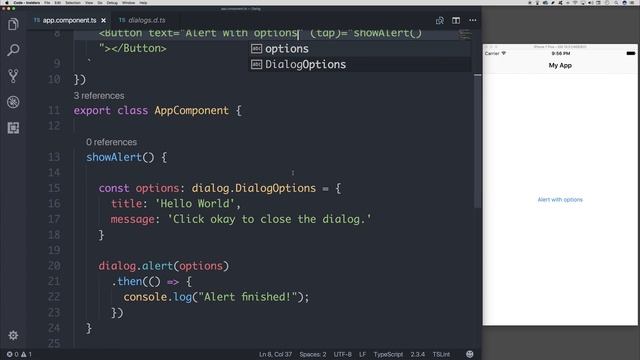Click the editor vertical scrollbar thumb
Image resolution: width=640 pixels, height=360 pixels.
coord(478,141)
